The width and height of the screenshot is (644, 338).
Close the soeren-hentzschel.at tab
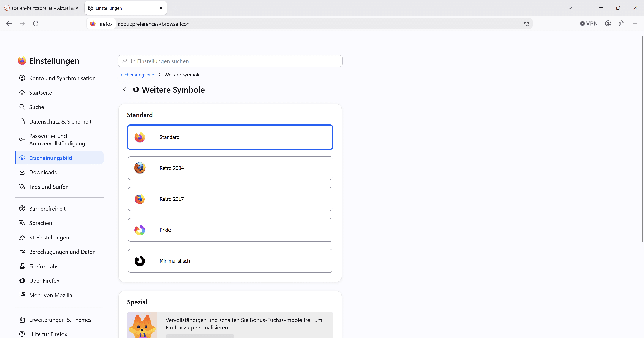(x=77, y=8)
